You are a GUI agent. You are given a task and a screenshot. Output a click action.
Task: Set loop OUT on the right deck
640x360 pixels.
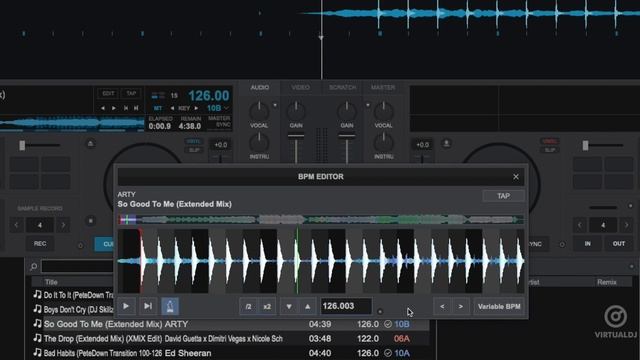coord(619,244)
